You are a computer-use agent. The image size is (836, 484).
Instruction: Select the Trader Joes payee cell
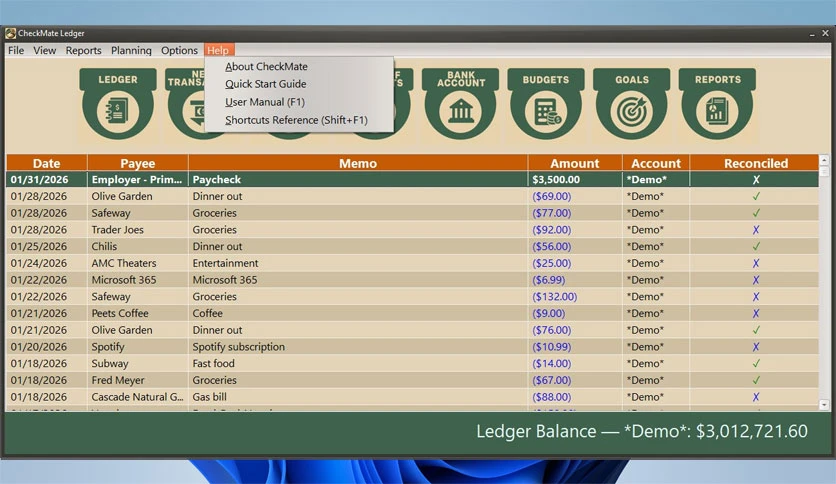coord(138,230)
